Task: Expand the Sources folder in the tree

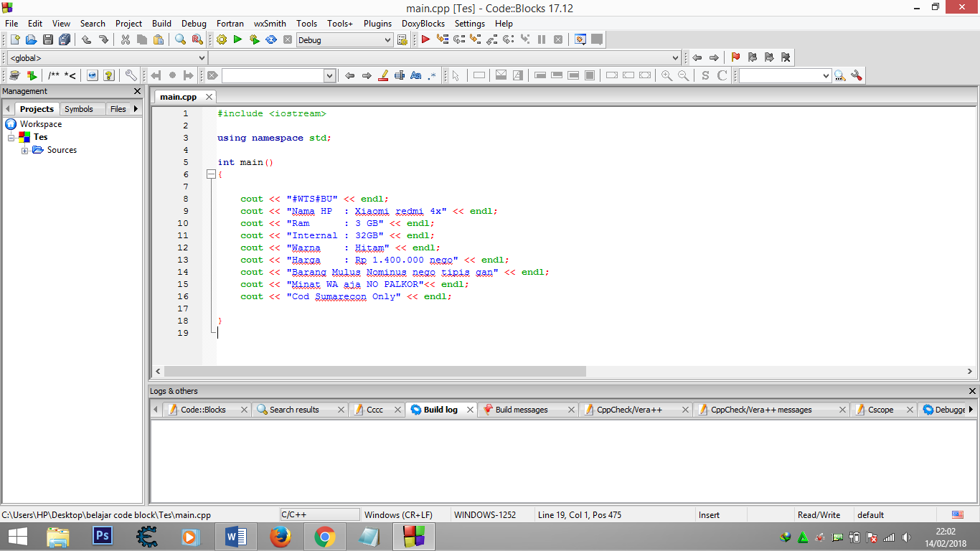Action: (x=25, y=150)
